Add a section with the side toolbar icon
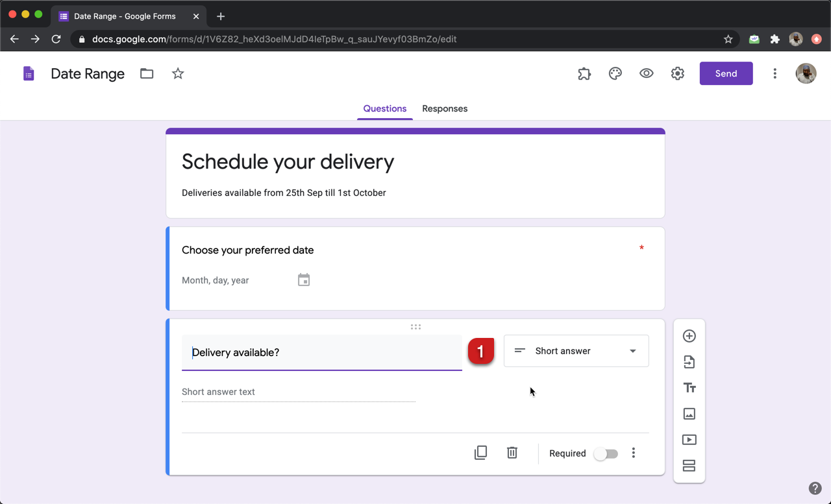This screenshot has height=504, width=831. click(689, 466)
